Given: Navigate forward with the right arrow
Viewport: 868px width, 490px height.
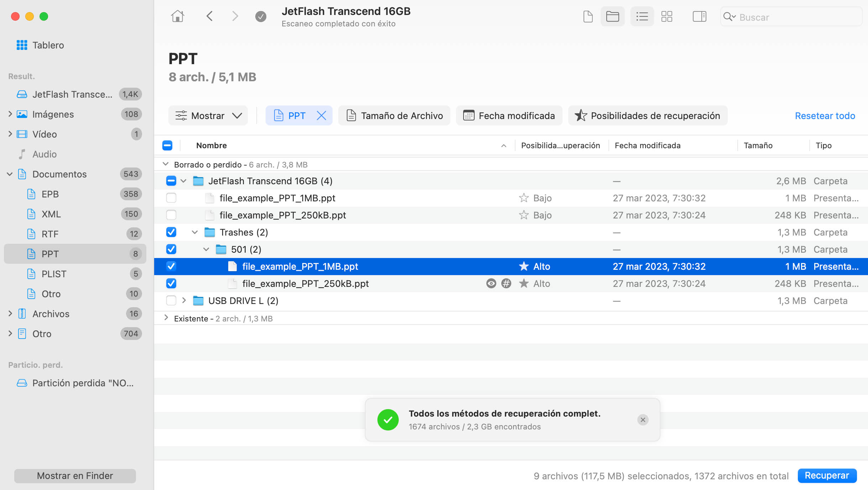Looking at the screenshot, I should click(x=235, y=16).
